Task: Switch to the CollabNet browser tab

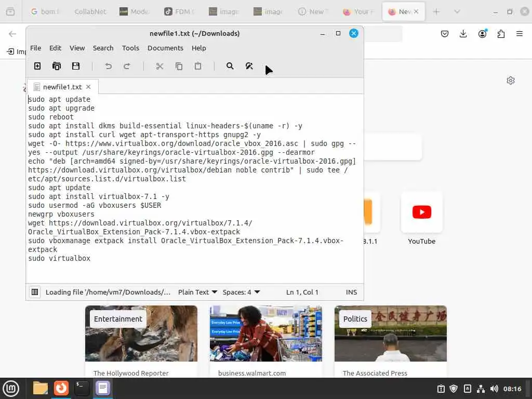Action: 90,11
